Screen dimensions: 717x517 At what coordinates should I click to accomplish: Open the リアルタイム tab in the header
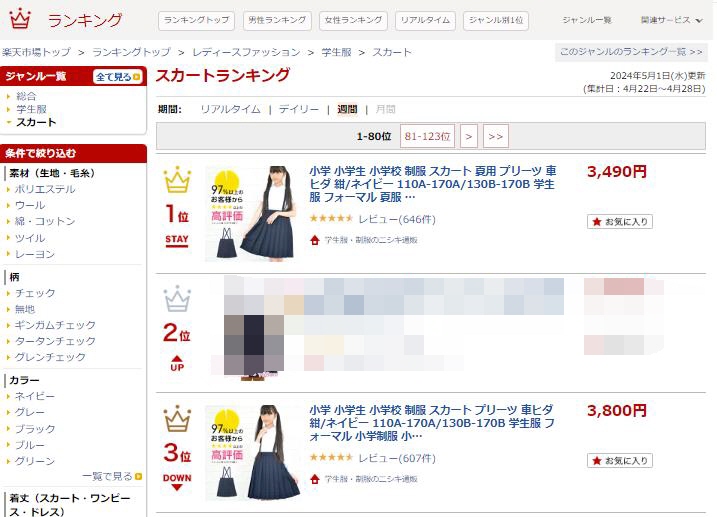[x=425, y=21]
